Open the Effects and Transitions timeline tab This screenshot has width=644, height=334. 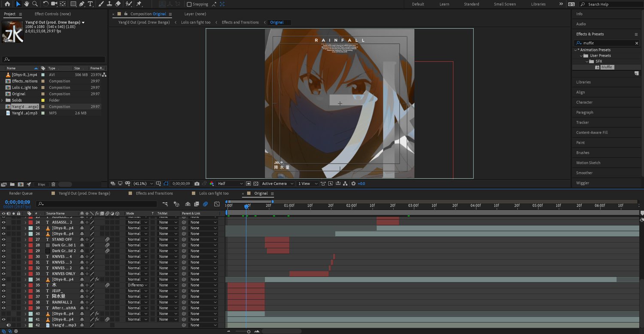tap(154, 193)
